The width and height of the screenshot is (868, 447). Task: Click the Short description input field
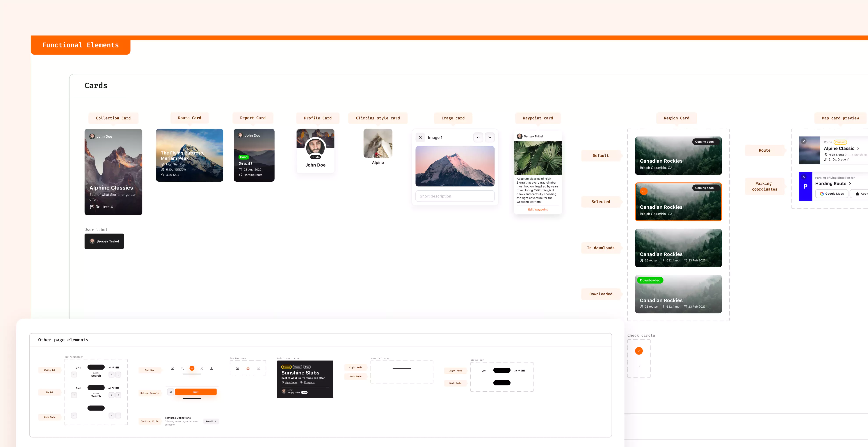[x=455, y=196]
